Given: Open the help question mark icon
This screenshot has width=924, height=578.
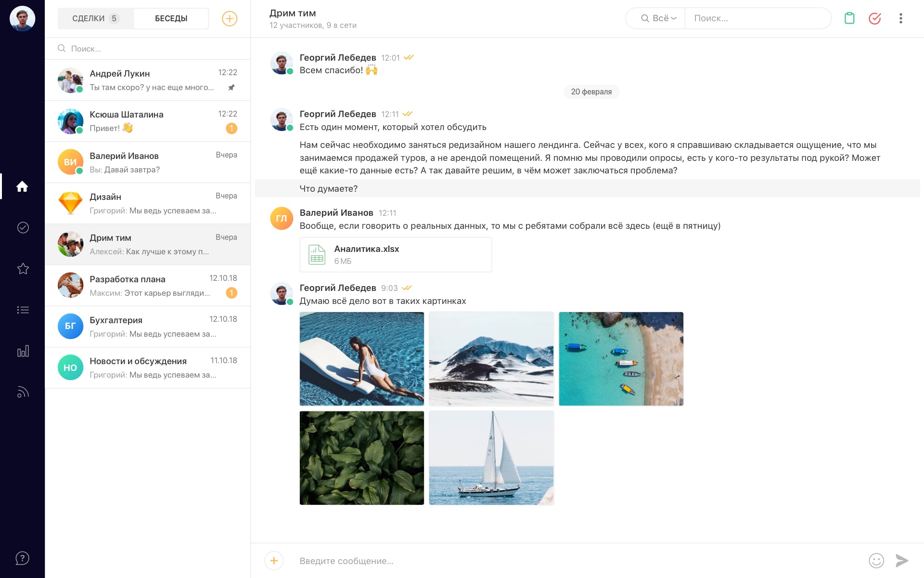Looking at the screenshot, I should (x=22, y=558).
